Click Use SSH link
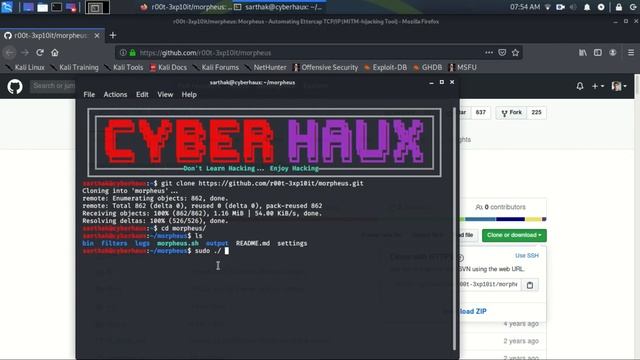Screen dimensions: 640x360 point(527,256)
